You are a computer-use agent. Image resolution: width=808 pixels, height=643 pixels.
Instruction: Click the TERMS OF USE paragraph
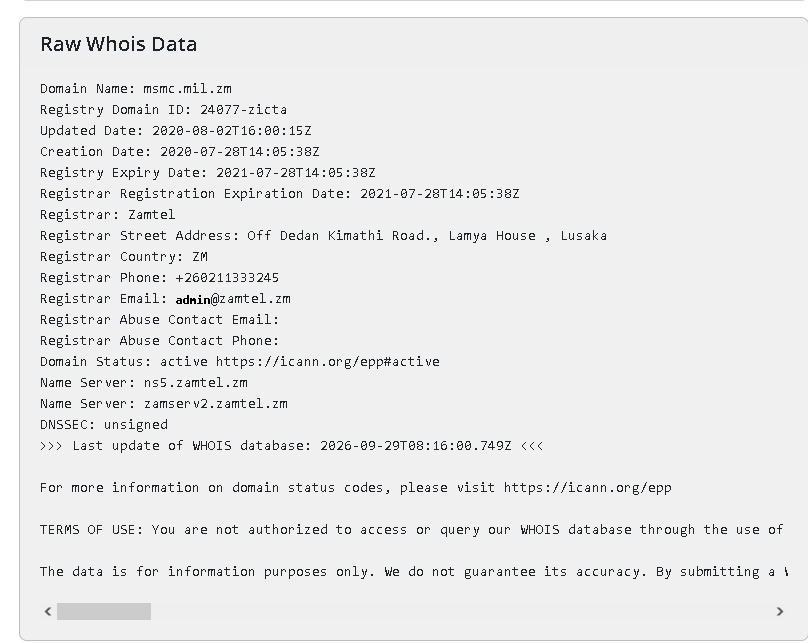[x=412, y=530]
